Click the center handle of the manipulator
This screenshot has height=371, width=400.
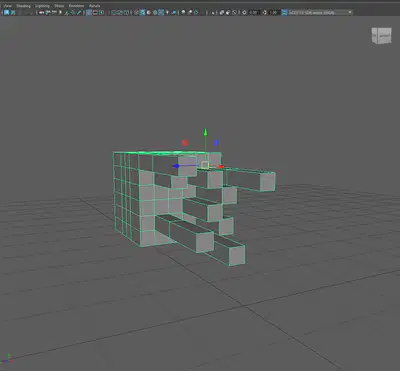pos(205,165)
